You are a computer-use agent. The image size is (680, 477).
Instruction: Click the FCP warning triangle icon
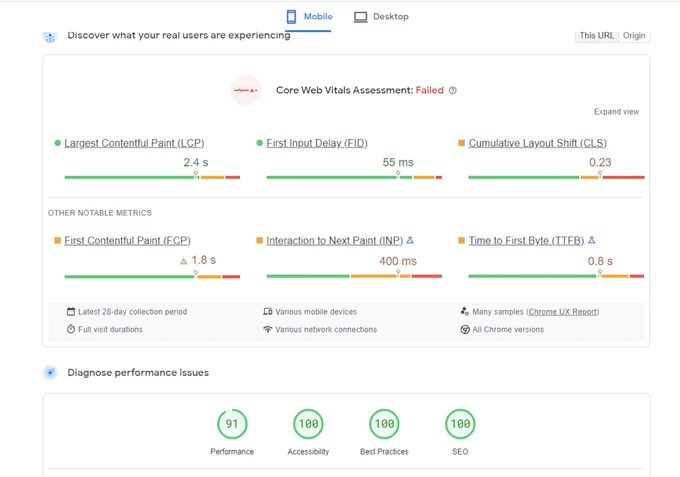pos(183,261)
